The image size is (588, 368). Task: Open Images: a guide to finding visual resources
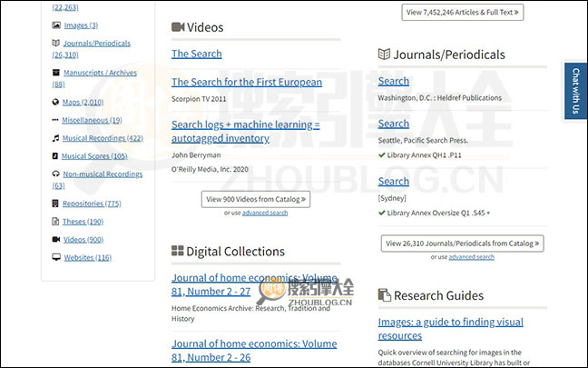click(x=450, y=328)
